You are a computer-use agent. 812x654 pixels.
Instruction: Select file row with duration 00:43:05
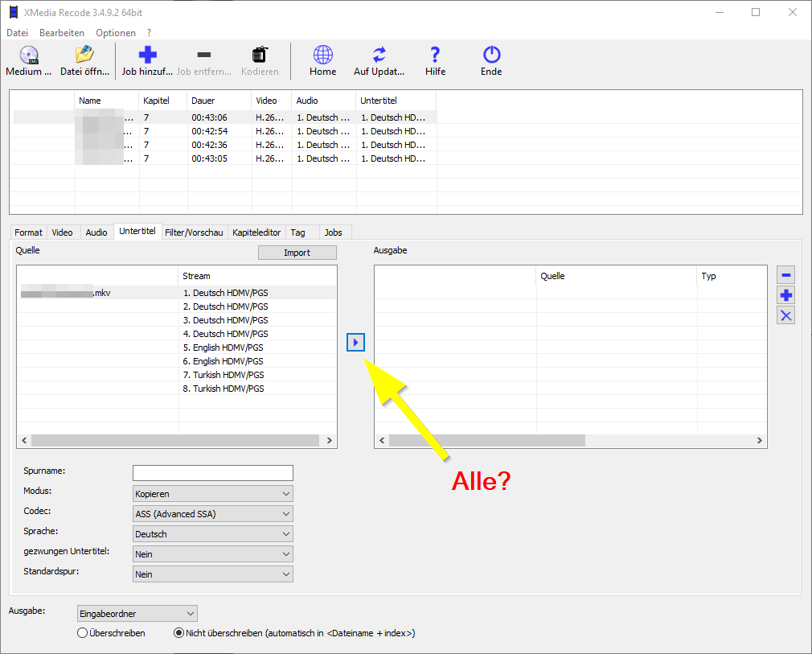[x=225, y=158]
